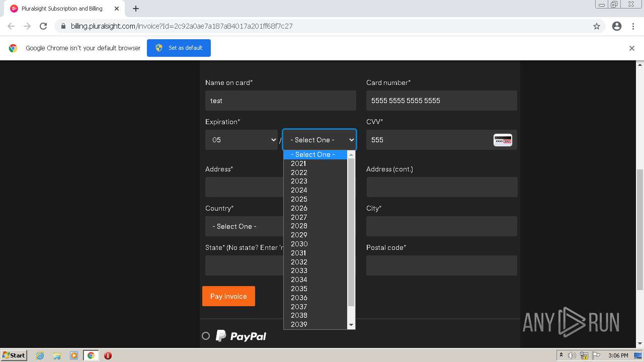Select year 2028 from the list
644x362 pixels.
pyautogui.click(x=315, y=226)
